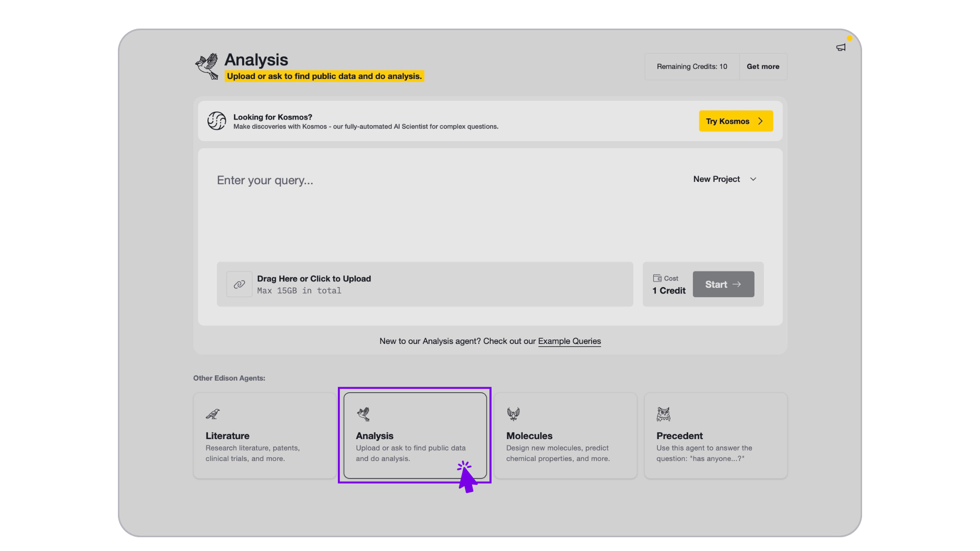Viewport: 980px width, 551px height.
Task: Click the Precedent agent owl icon
Action: click(x=663, y=414)
